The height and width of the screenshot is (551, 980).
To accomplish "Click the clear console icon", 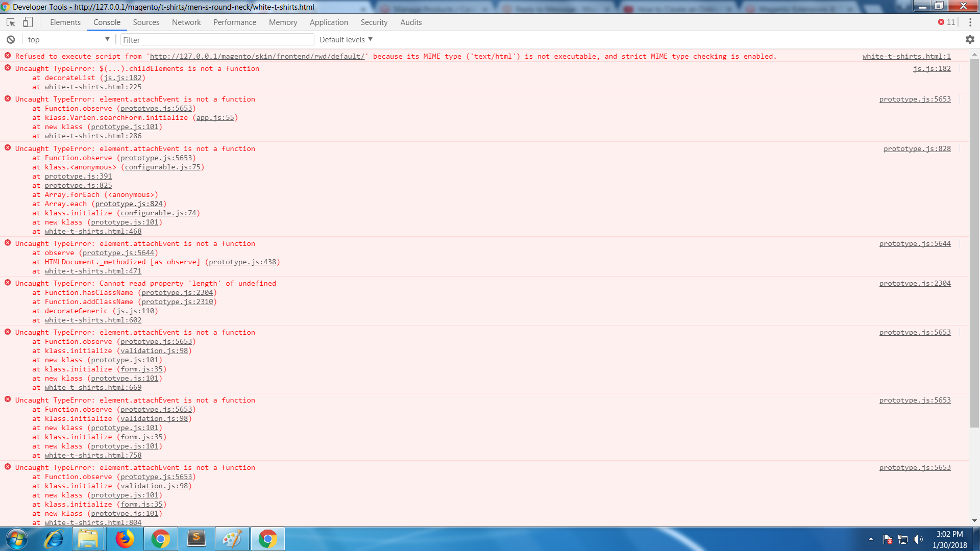I will click(x=11, y=39).
